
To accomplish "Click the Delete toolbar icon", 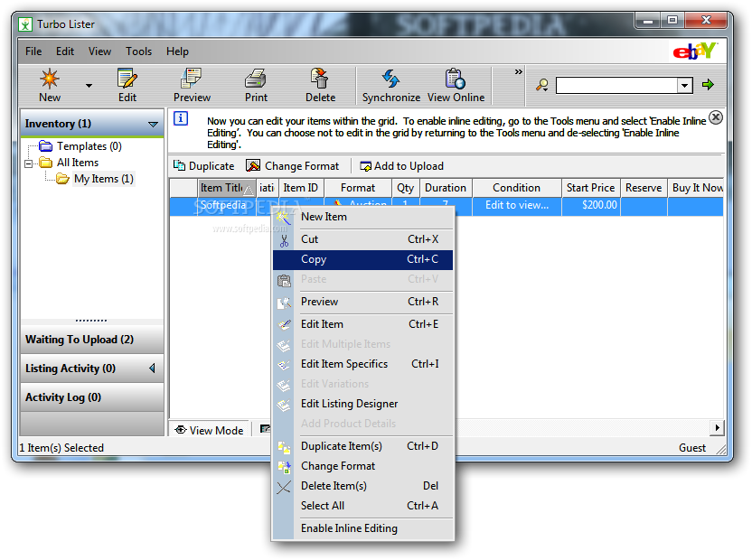I will (x=320, y=79).
